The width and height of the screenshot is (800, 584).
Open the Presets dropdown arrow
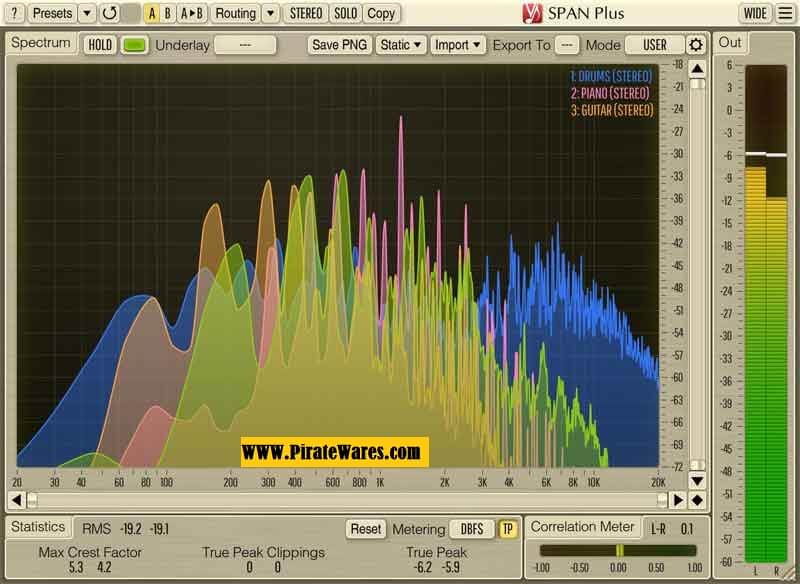tap(87, 13)
